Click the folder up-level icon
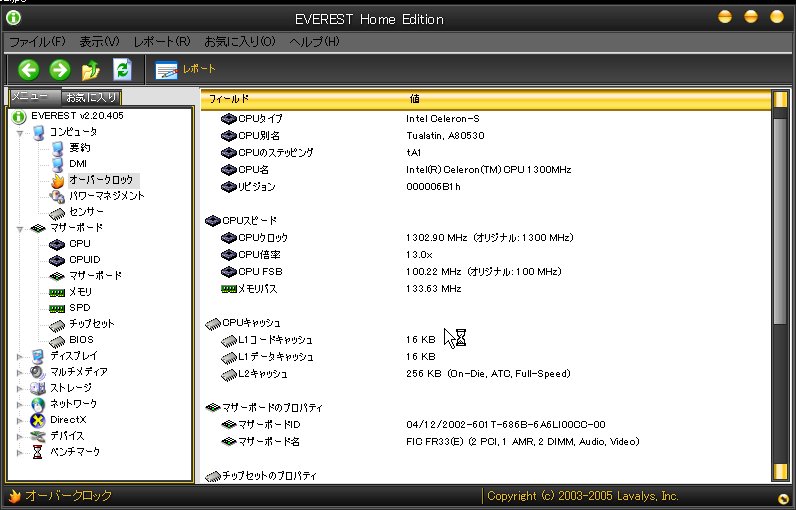Image resolution: width=796 pixels, height=510 pixels. click(91, 70)
